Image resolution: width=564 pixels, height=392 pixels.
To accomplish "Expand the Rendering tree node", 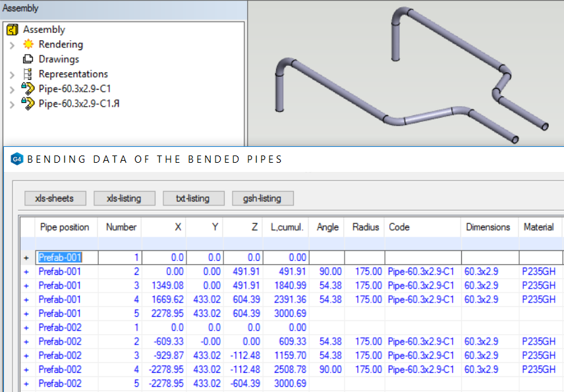I will (12, 45).
